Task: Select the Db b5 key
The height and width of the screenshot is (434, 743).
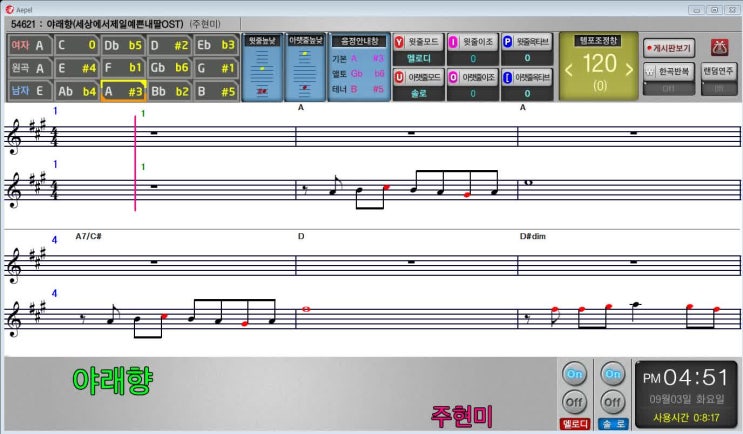Action: (x=122, y=45)
